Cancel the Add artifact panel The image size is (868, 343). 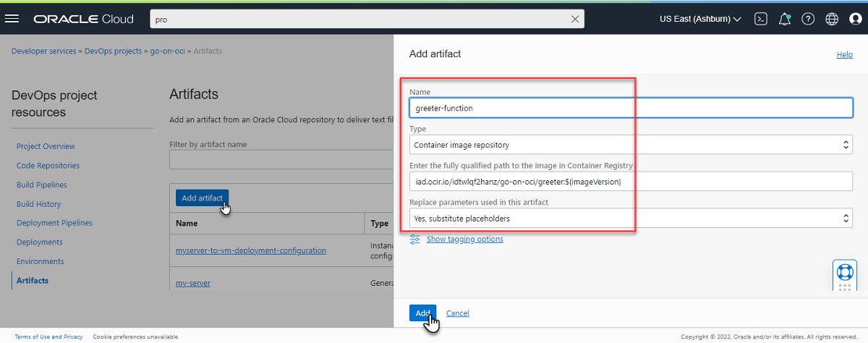(x=457, y=313)
